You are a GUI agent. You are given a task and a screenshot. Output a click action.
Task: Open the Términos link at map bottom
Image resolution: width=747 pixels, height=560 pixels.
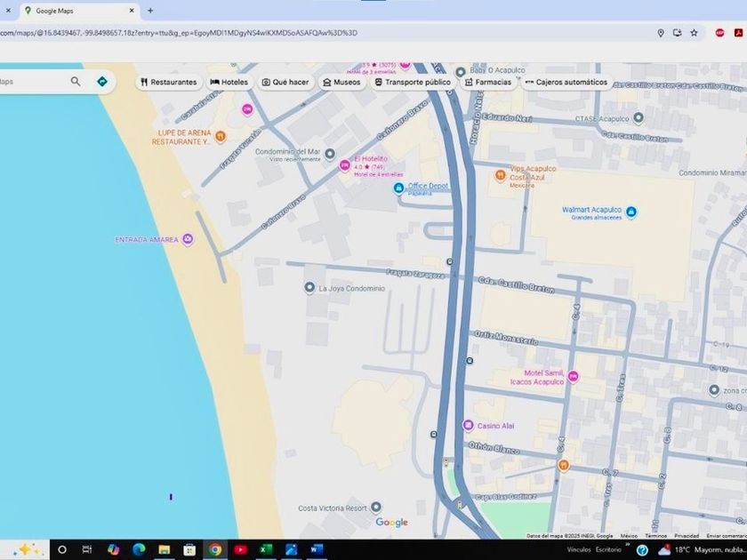(x=656, y=536)
